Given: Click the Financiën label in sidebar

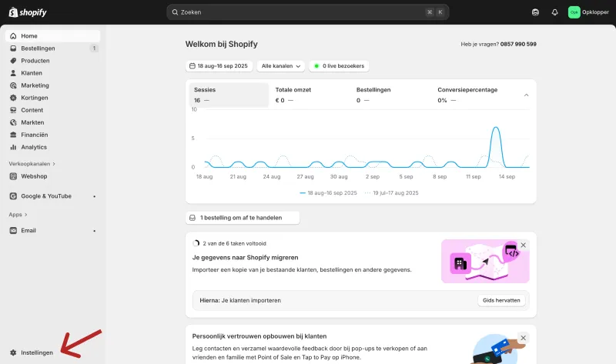Looking at the screenshot, I should pos(35,135).
